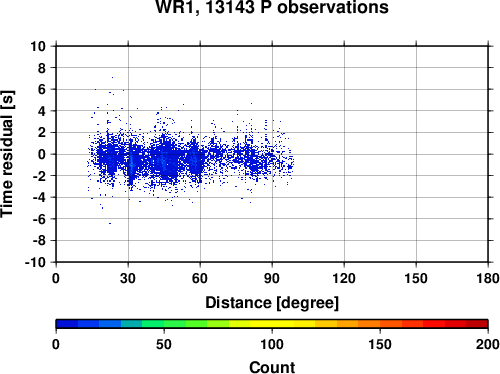
Task: Click the 'Count' colorbar label
Action: coord(272,367)
